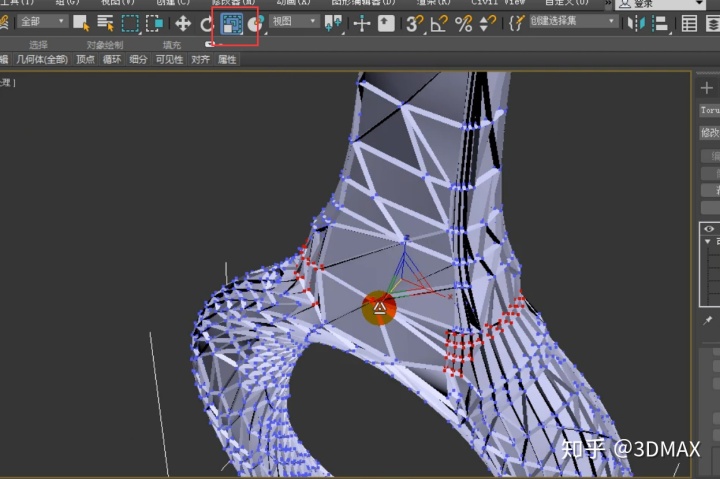Image resolution: width=720 pixels, height=479 pixels.
Task: Click the Create panel plus icon
Action: pyautogui.click(x=706, y=88)
